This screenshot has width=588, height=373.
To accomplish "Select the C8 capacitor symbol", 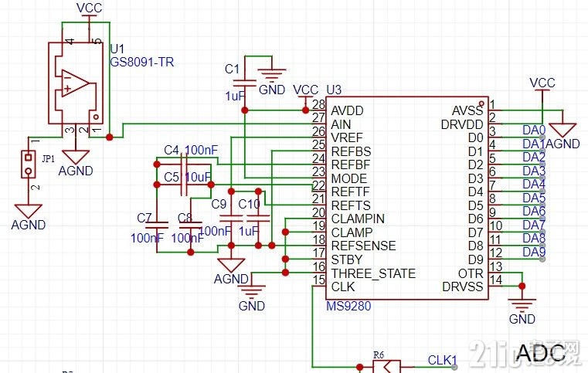I will [191, 225].
